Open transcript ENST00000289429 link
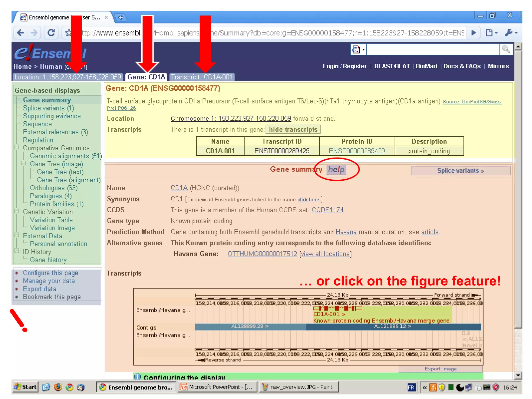 pyautogui.click(x=282, y=151)
